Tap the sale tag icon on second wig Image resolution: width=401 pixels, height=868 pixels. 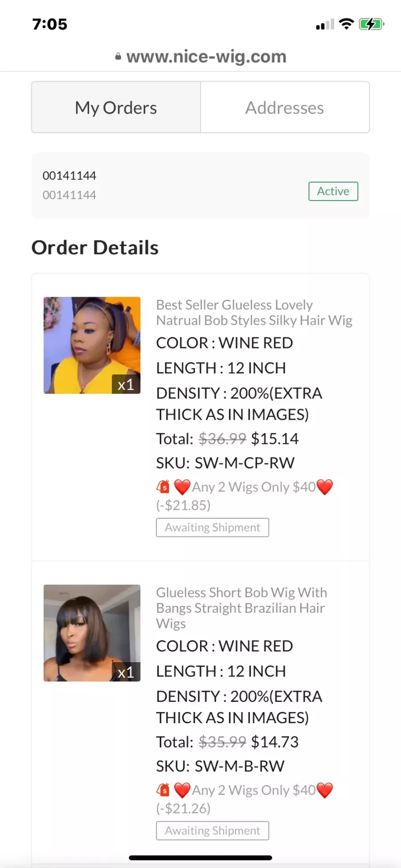point(163,790)
